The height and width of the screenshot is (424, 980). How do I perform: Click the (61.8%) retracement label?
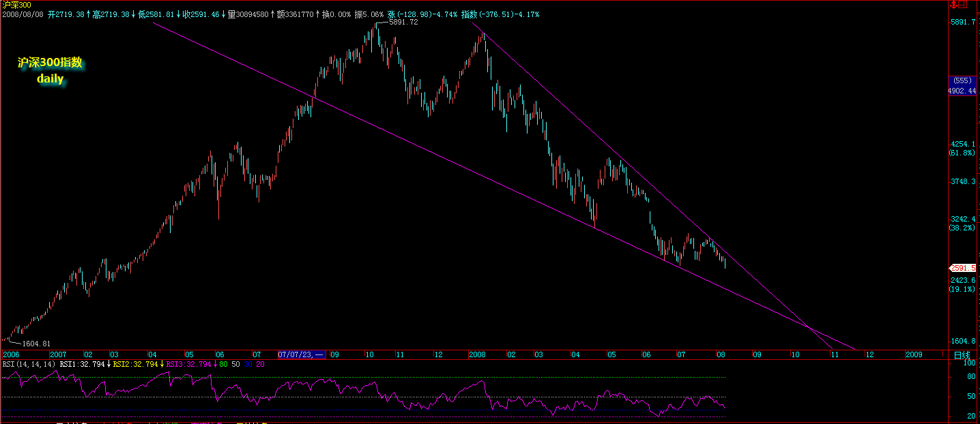click(962, 153)
